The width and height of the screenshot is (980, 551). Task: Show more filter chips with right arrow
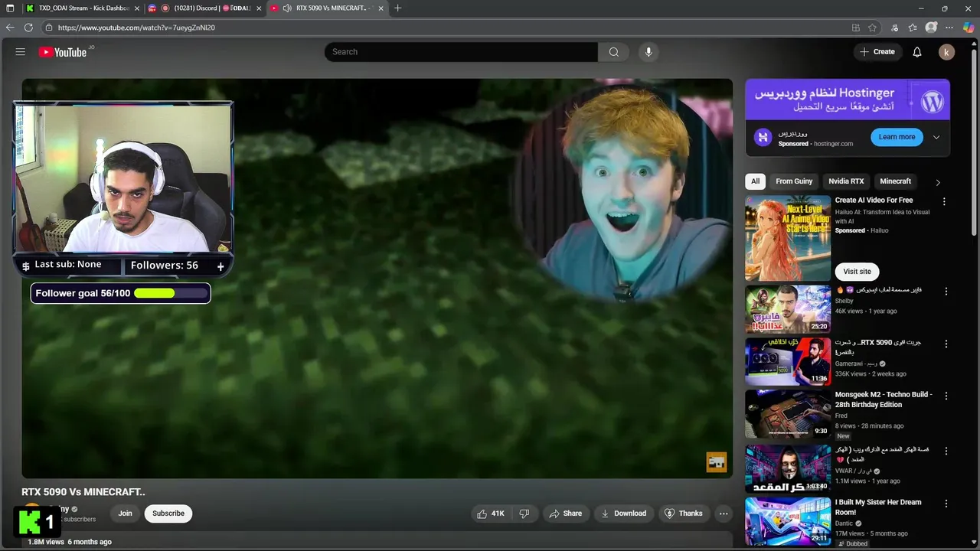coord(938,182)
